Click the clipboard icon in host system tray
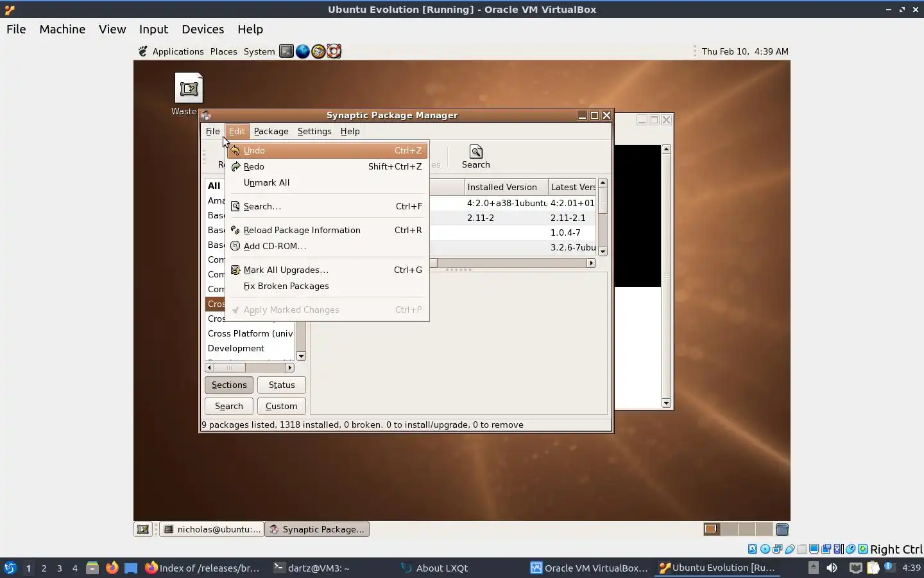This screenshot has height=578, width=924. point(873,568)
